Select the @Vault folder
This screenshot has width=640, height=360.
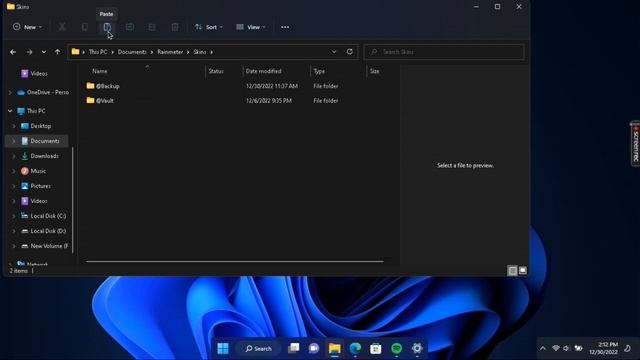click(x=104, y=100)
